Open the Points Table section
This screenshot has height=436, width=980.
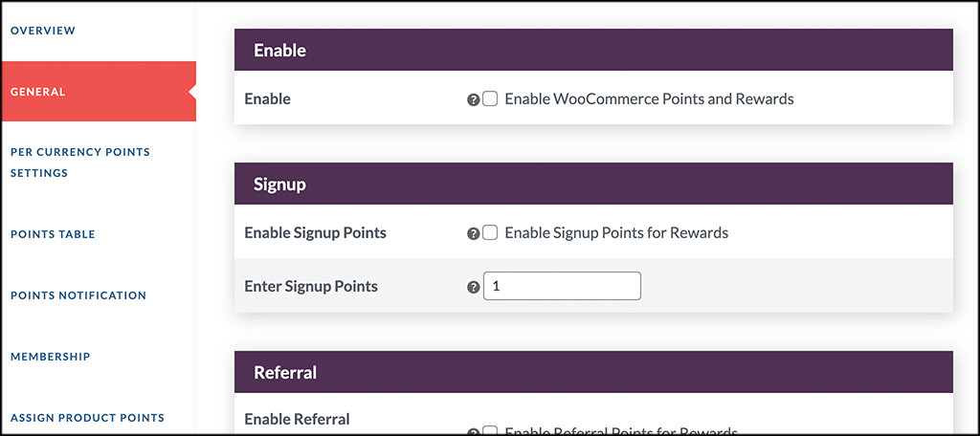[x=54, y=234]
